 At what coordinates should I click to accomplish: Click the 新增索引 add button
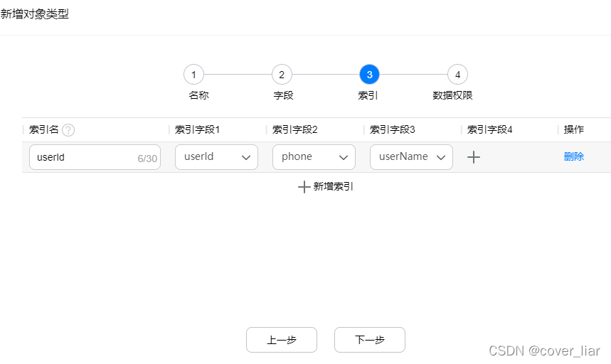pos(326,187)
